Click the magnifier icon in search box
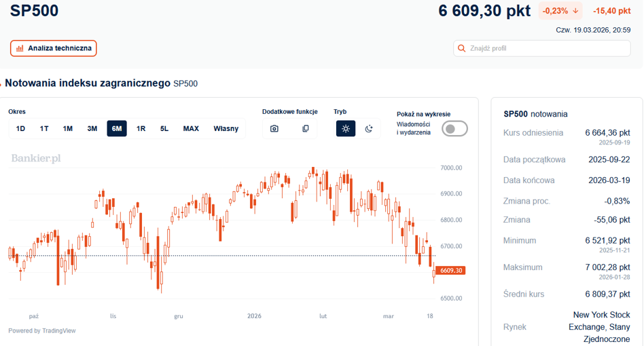Screen dimensions: 644x346 [462, 48]
